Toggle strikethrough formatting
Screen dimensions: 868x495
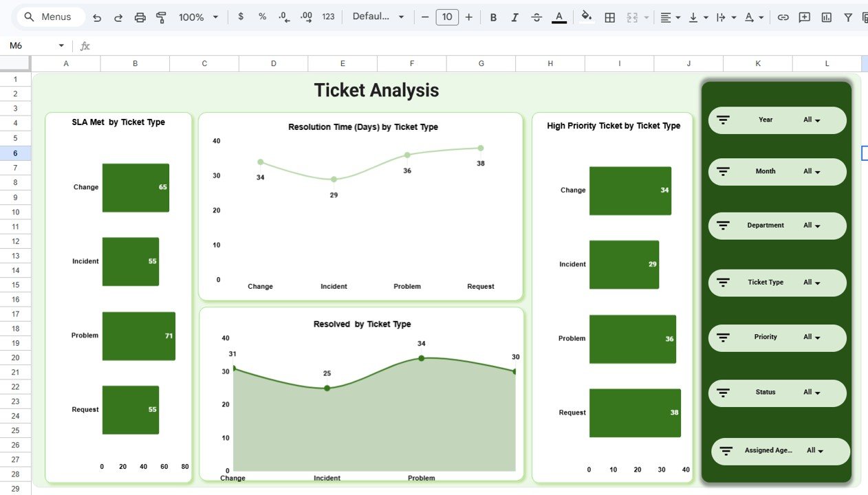pyautogui.click(x=536, y=16)
